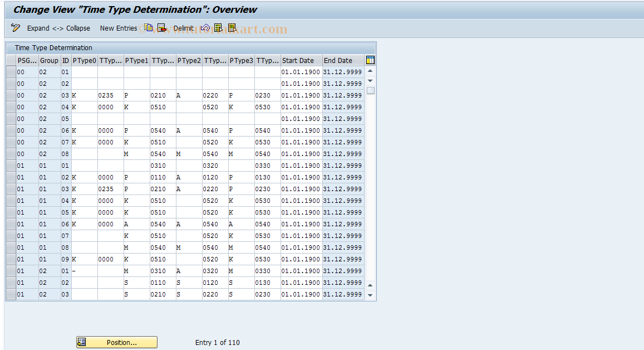Click the Entry 1 of 110 status text

pos(217,342)
